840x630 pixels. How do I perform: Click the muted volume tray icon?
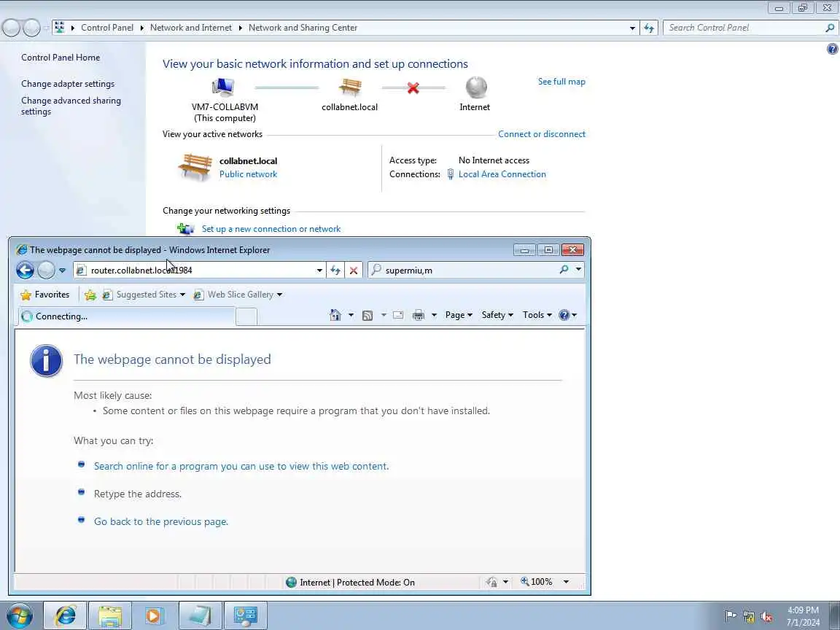(x=766, y=616)
